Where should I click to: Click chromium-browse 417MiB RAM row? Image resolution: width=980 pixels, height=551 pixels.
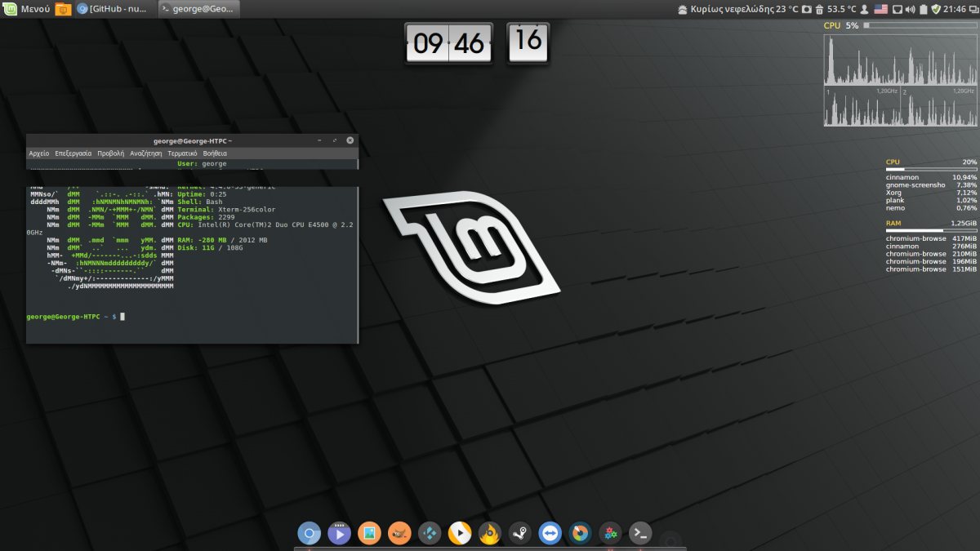931,238
